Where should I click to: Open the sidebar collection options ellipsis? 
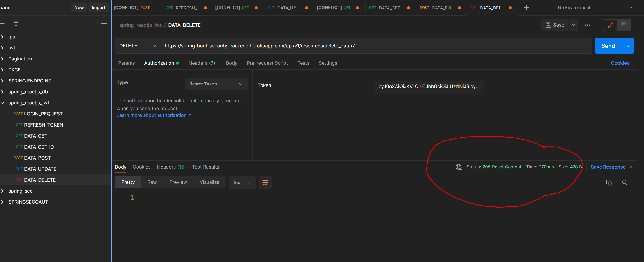pos(104,24)
